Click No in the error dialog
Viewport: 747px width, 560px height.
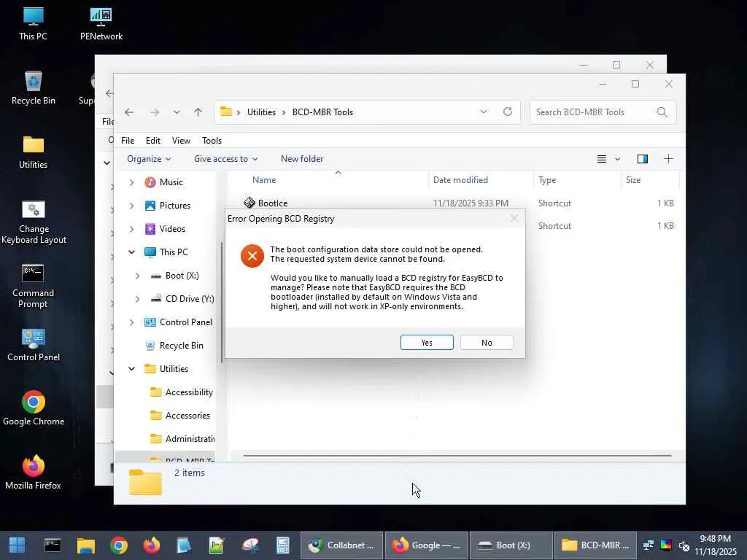[x=487, y=343]
